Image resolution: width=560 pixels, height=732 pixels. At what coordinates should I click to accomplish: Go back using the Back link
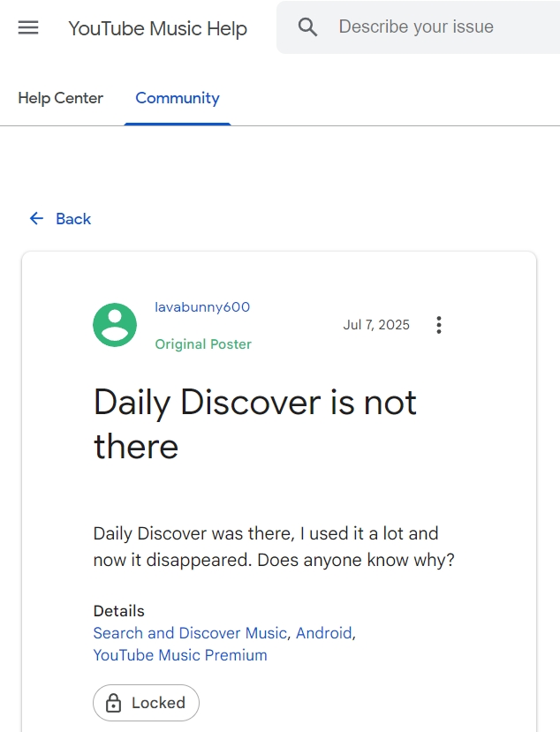click(x=61, y=218)
